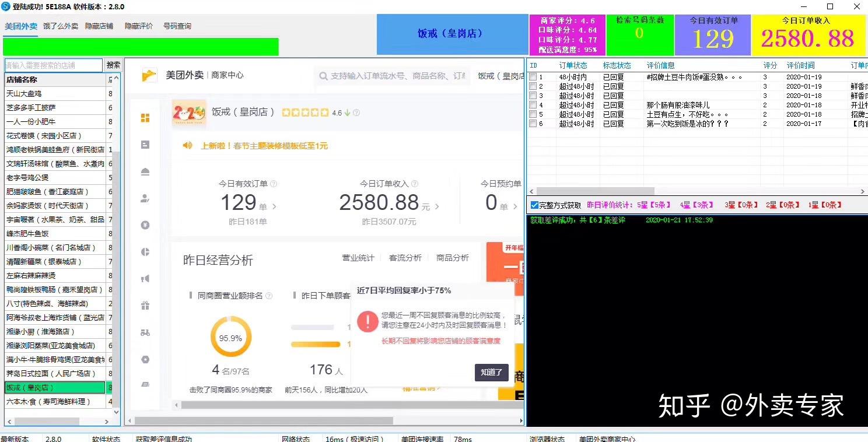Open the pie chart analytics icon in sidebar

click(145, 252)
